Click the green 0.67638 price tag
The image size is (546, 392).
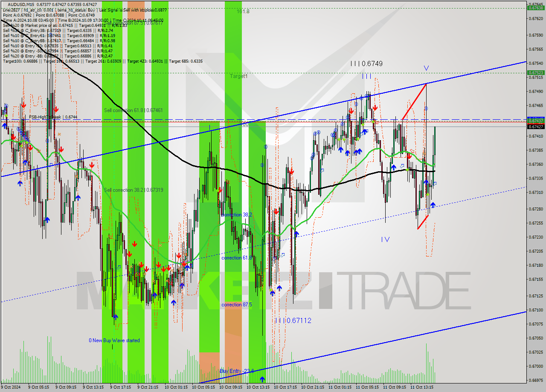point(535,8)
